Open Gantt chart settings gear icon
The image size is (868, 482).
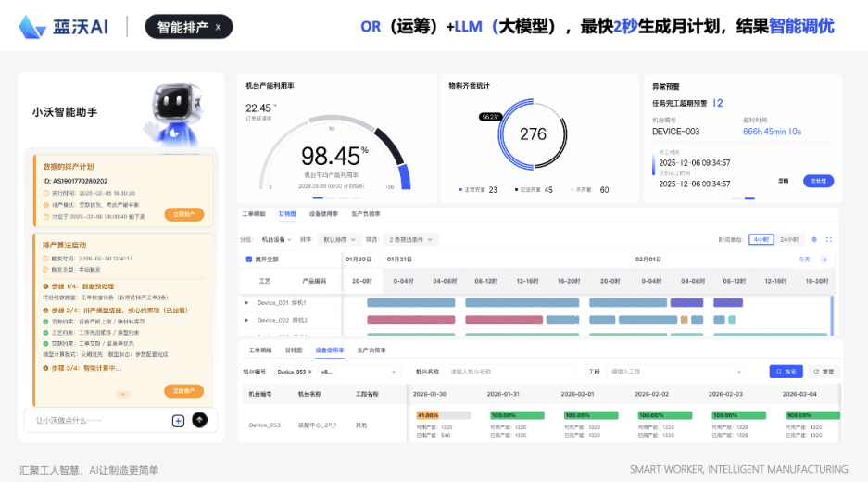814,239
